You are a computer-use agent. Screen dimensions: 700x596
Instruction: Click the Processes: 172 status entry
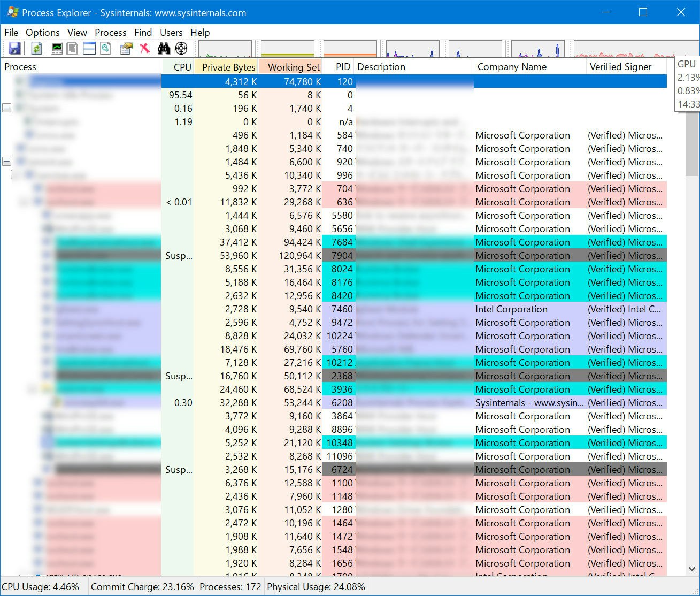[x=230, y=586]
